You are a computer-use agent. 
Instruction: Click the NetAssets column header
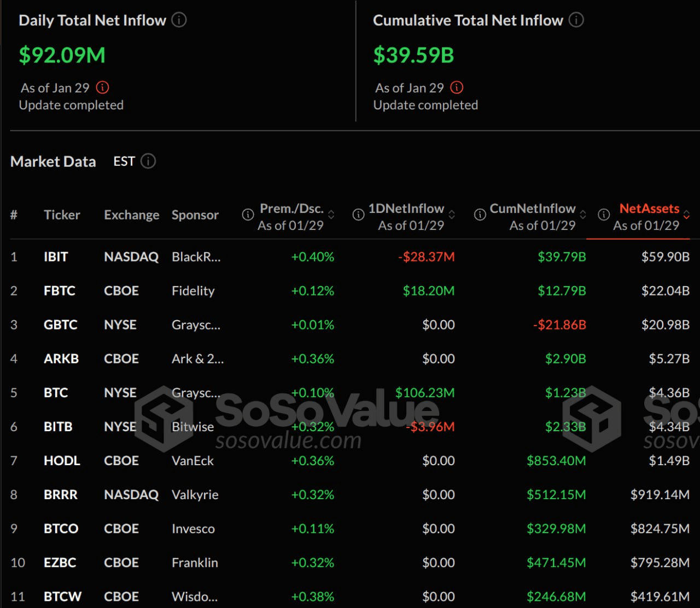[x=649, y=209]
